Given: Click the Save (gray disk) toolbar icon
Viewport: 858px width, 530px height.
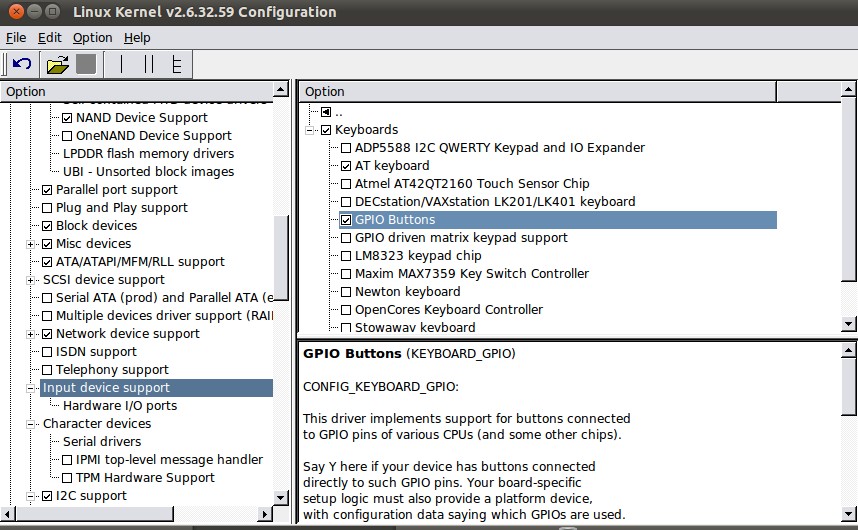Looking at the screenshot, I should click(x=86, y=64).
